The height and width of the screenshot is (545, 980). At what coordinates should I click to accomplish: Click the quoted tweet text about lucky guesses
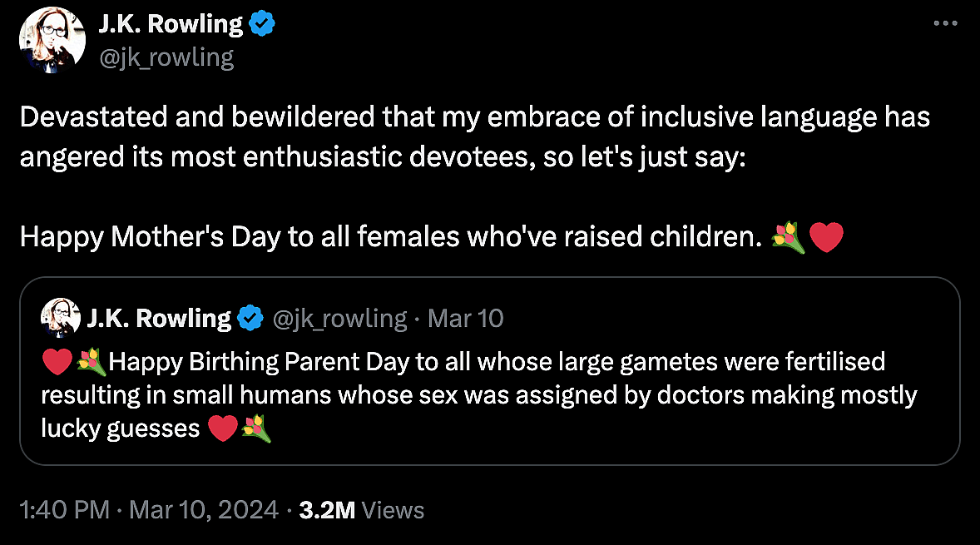478,394
